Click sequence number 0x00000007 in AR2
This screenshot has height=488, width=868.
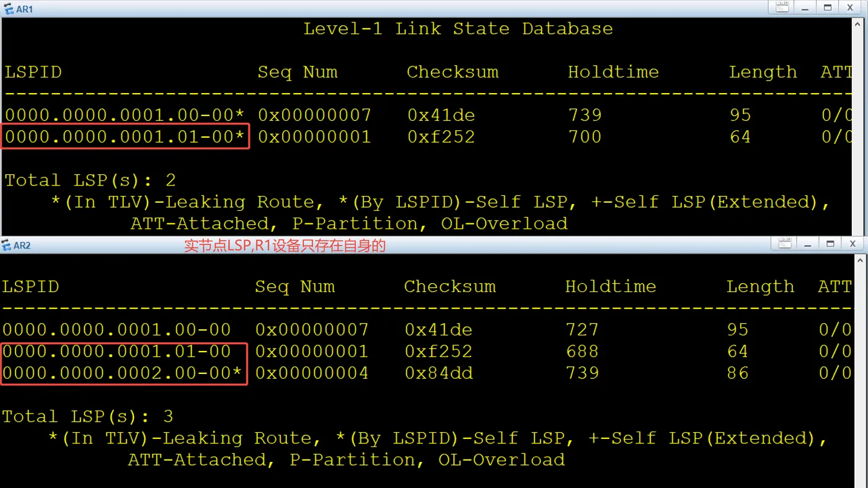click(312, 330)
